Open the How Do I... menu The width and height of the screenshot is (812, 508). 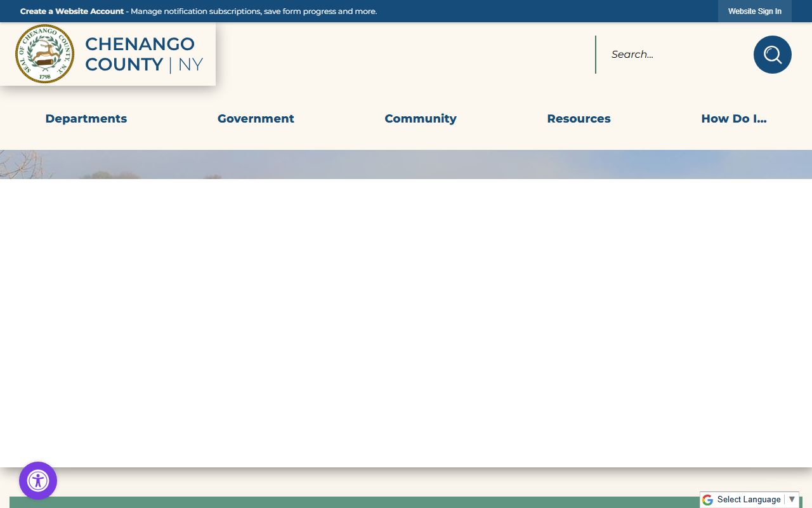[734, 119]
